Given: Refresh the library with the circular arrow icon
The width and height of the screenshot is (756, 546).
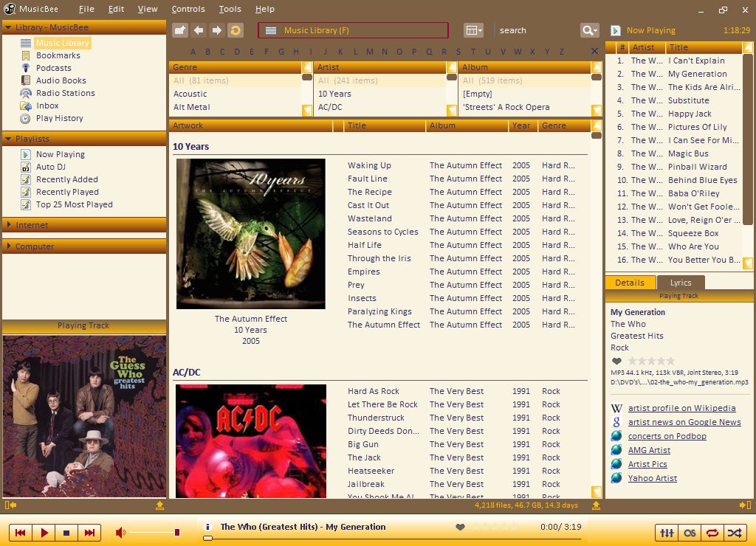Looking at the screenshot, I should (x=236, y=30).
